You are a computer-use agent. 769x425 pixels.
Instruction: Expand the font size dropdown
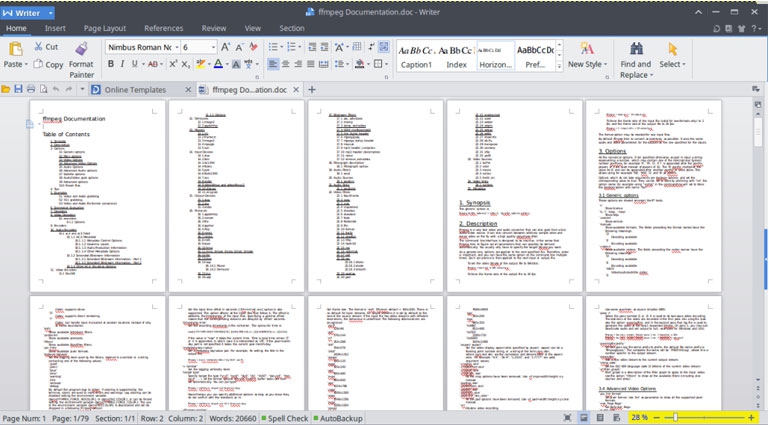tap(212, 47)
